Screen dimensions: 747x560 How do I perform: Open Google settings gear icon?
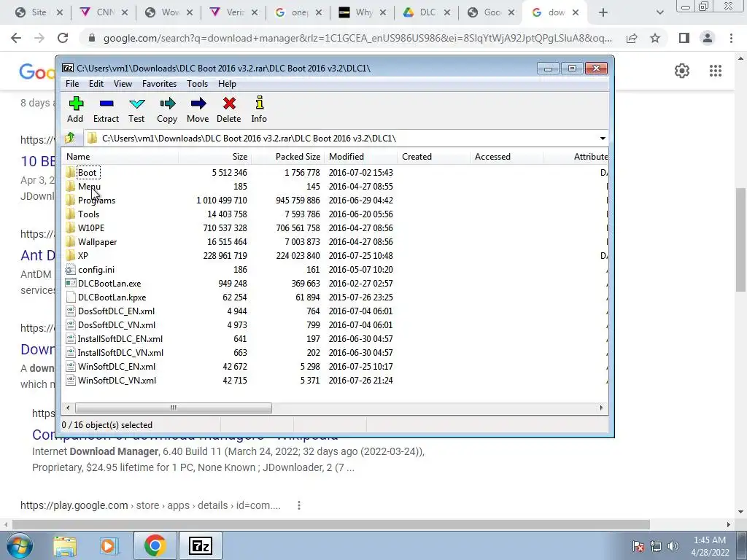tap(682, 71)
